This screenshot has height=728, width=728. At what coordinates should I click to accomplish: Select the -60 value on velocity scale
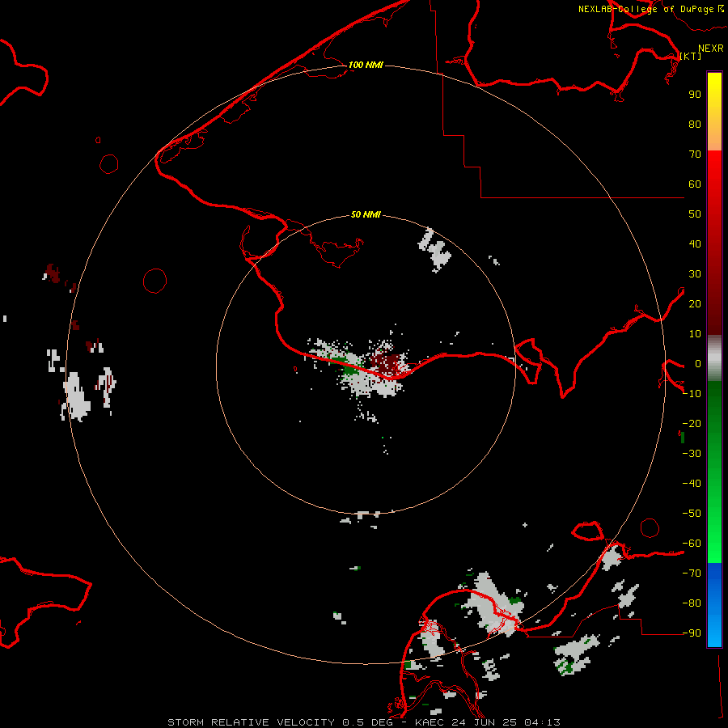pyautogui.click(x=692, y=544)
